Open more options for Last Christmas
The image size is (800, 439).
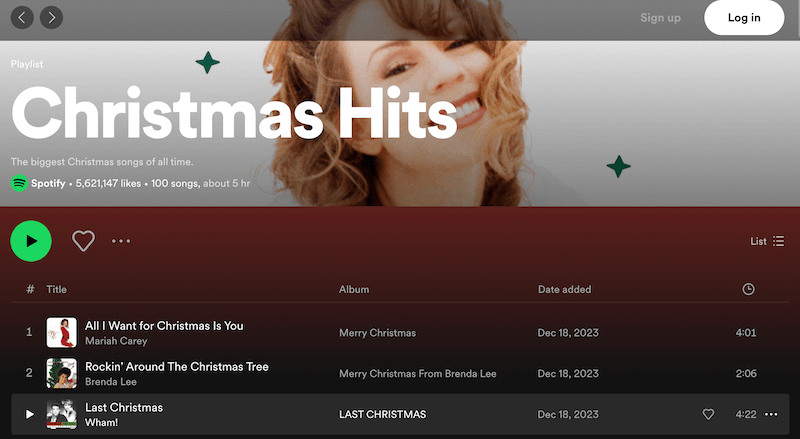pos(771,414)
